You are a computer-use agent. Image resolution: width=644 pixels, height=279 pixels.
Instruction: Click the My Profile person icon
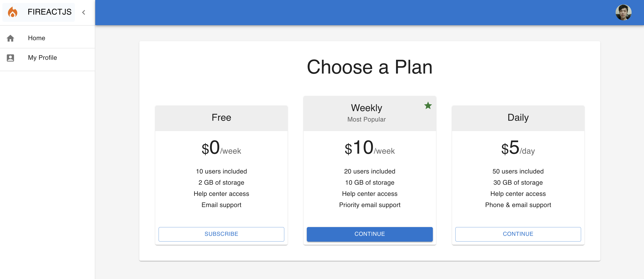click(x=10, y=58)
